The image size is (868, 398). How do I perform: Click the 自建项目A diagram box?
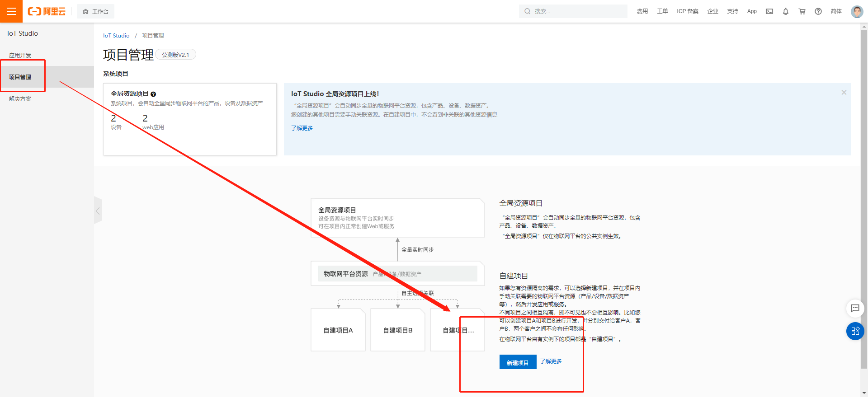coord(338,330)
